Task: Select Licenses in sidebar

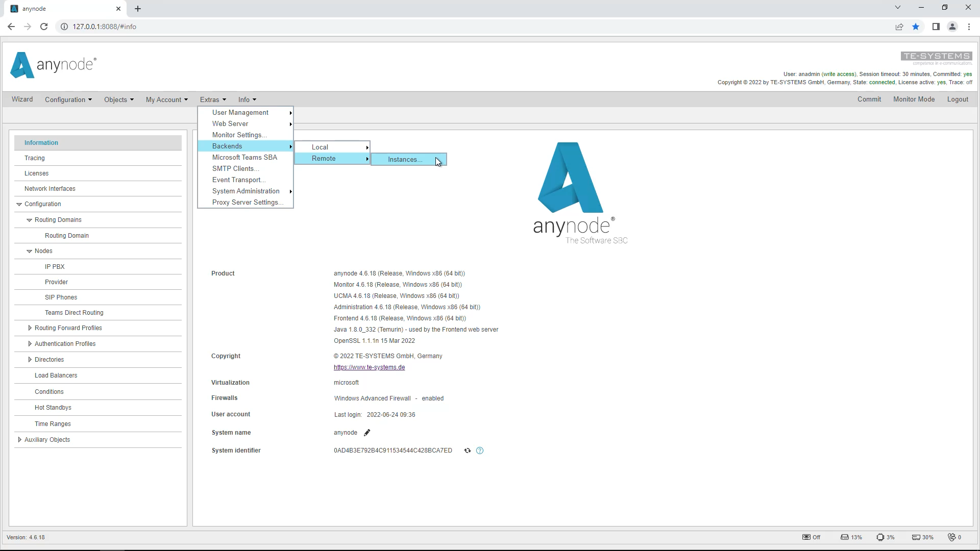Action: 98,173
